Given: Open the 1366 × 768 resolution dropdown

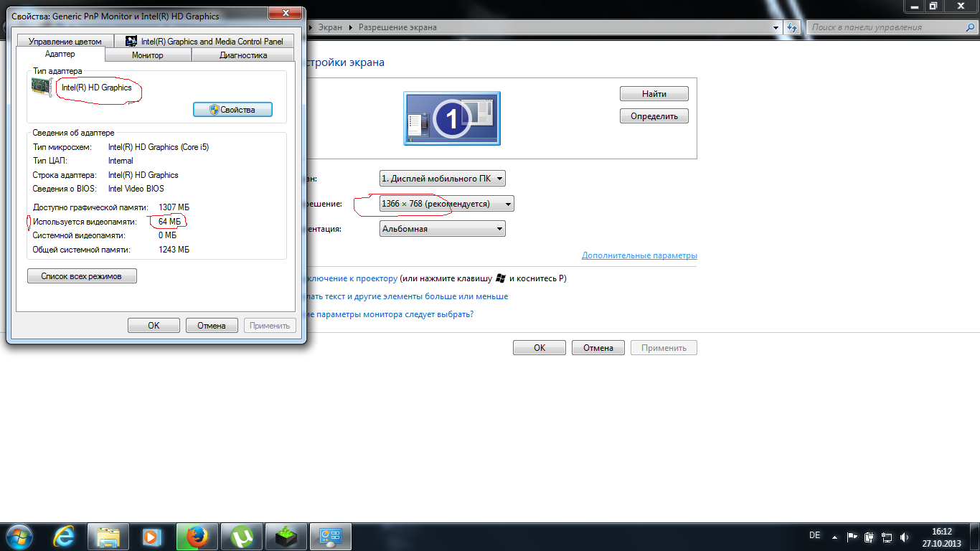Looking at the screenshot, I should coord(447,204).
